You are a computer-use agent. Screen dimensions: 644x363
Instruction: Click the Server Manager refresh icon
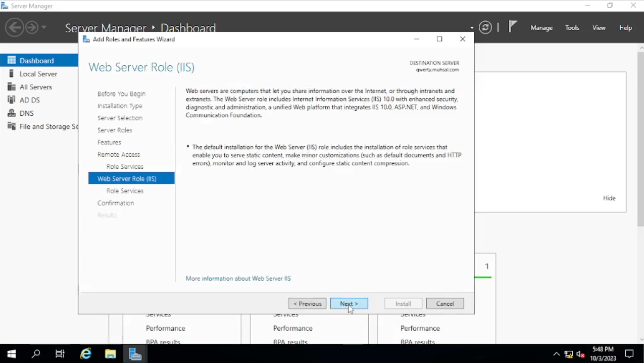pyautogui.click(x=485, y=28)
